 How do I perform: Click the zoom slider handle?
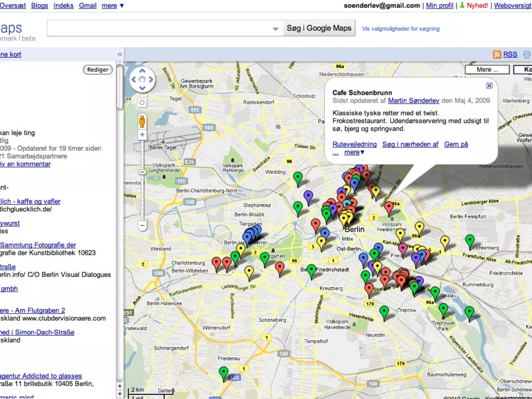142,172
